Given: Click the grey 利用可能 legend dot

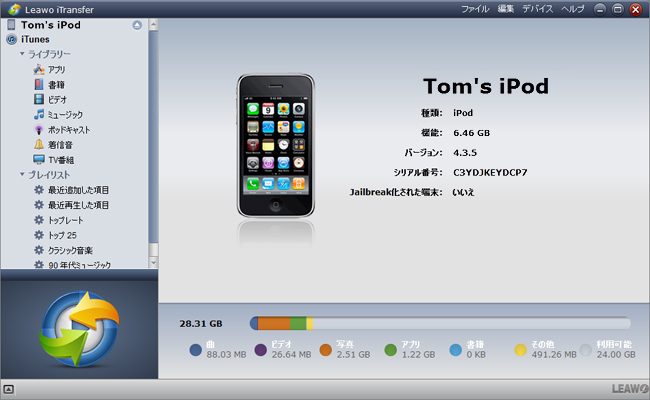Looking at the screenshot, I should tap(586, 350).
